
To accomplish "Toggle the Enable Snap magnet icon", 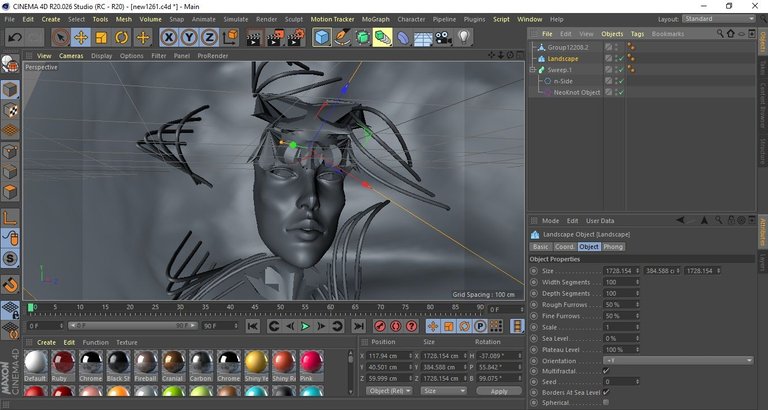I will pyautogui.click(x=10, y=284).
